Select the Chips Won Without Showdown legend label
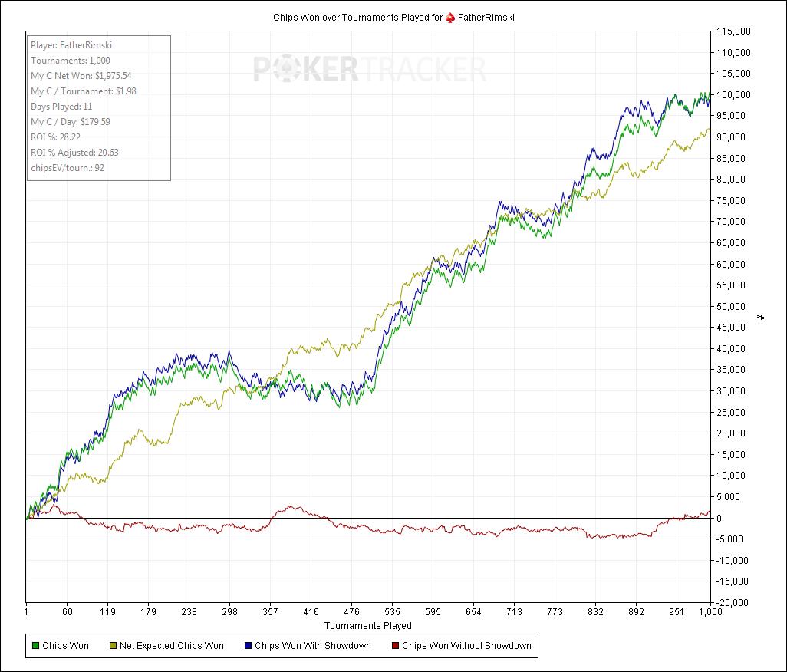787x672 pixels. [x=466, y=646]
